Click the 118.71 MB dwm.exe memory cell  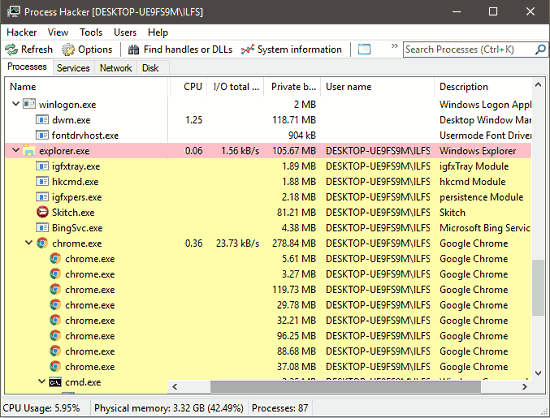[x=294, y=120]
